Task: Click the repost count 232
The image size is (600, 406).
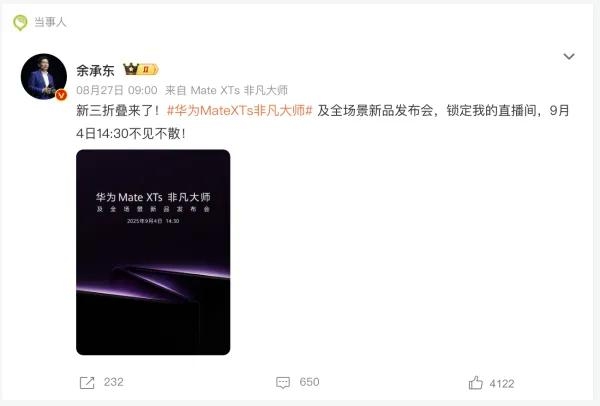Action: click(x=114, y=382)
